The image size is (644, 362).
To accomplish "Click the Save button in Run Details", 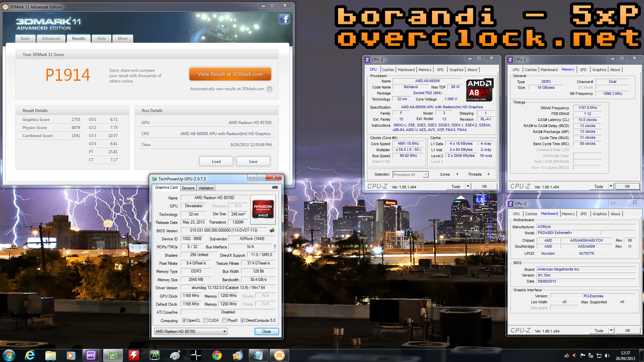I will click(x=253, y=162).
